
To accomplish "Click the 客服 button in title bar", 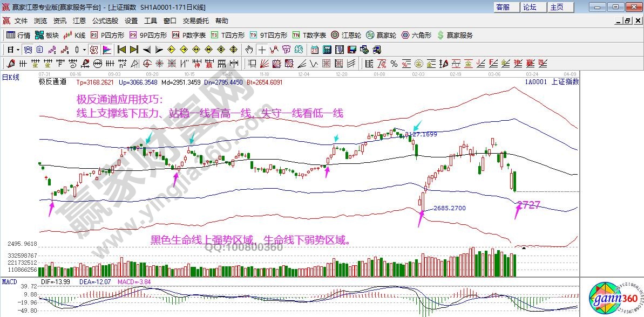I will click(503, 7).
